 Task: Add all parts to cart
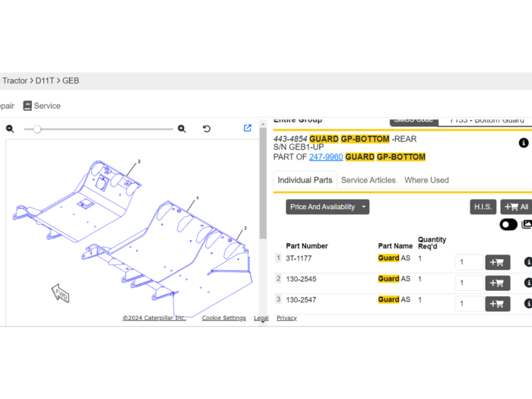coord(516,207)
